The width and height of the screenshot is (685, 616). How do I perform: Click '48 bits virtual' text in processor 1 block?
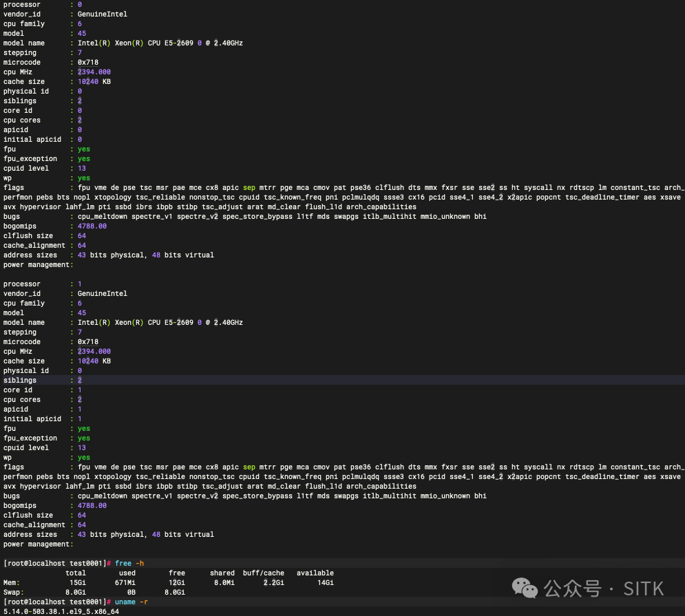(x=182, y=534)
